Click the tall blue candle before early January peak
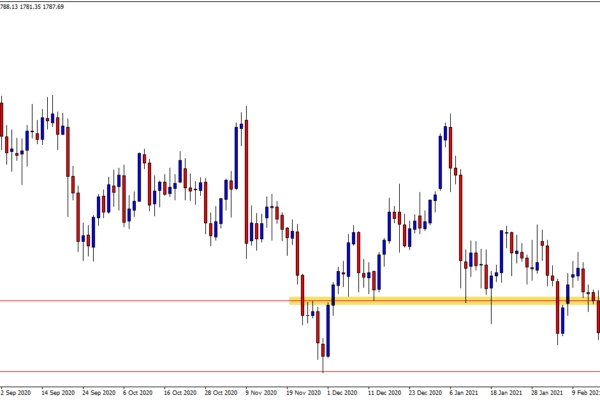Image resolution: width=600 pixels, height=400 pixels. coord(441,160)
